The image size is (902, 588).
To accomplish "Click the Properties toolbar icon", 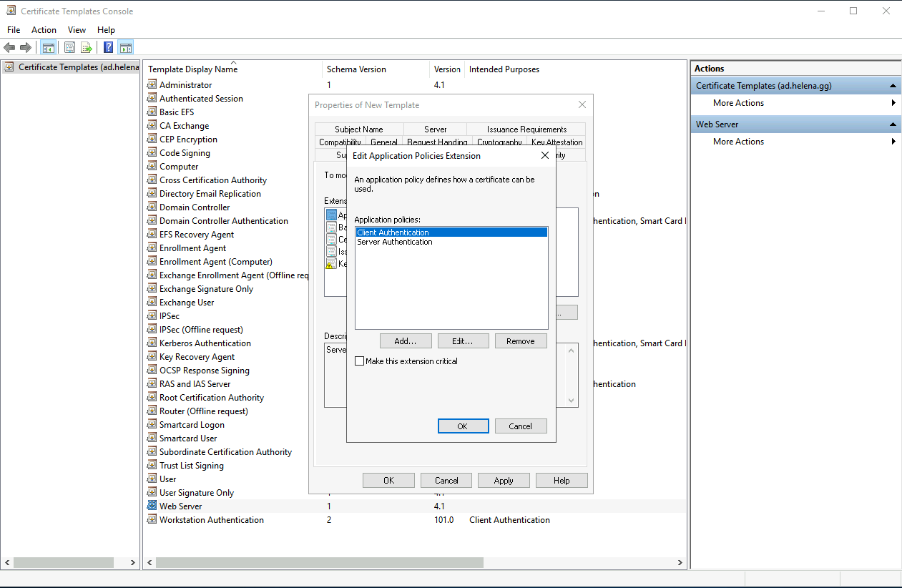I will (x=69, y=48).
